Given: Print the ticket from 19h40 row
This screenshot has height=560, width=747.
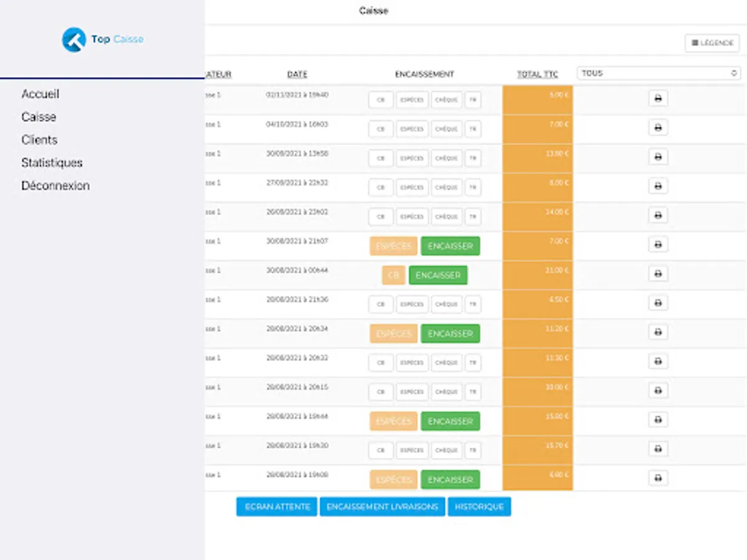Looking at the screenshot, I should coord(658,98).
